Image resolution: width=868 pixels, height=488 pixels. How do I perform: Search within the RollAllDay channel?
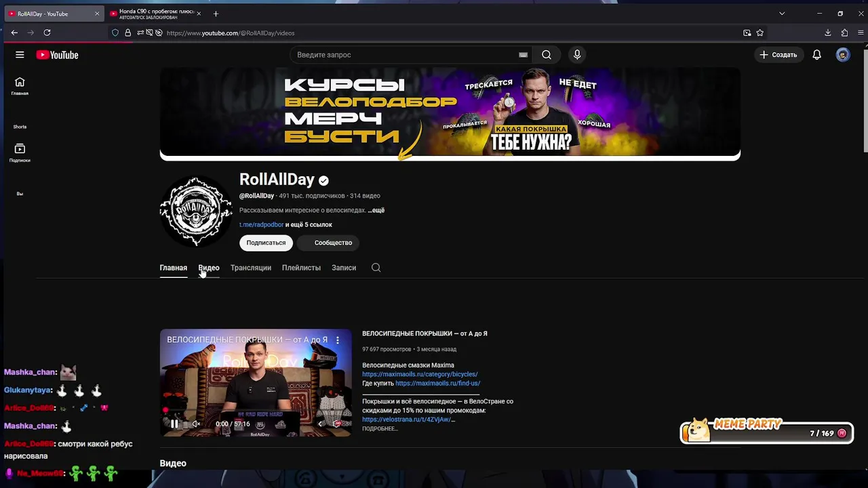[376, 268]
